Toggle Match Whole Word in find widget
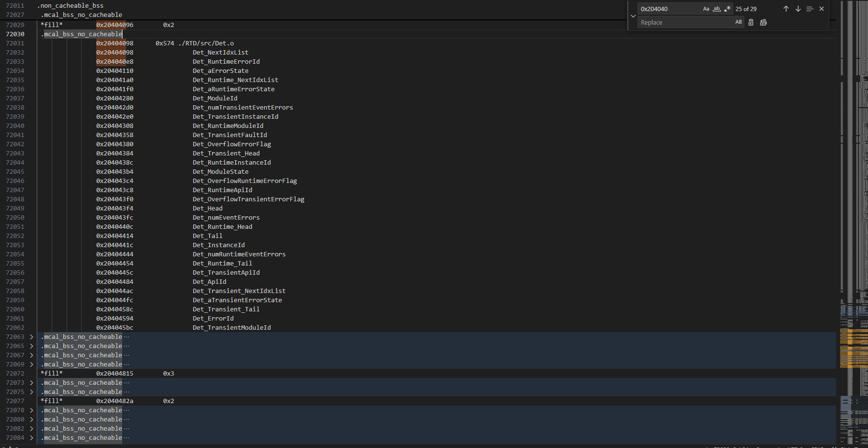868x448 pixels. tap(717, 9)
